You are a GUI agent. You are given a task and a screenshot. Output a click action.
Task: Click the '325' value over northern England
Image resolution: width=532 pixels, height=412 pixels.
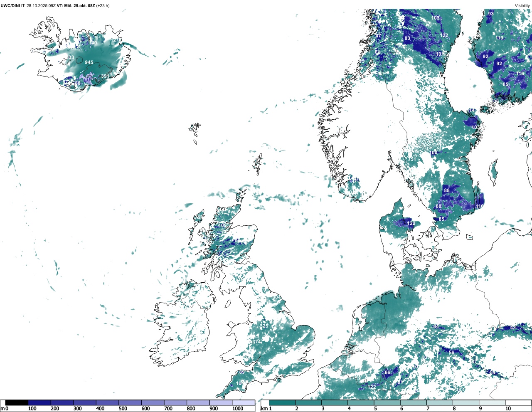coord(264,326)
